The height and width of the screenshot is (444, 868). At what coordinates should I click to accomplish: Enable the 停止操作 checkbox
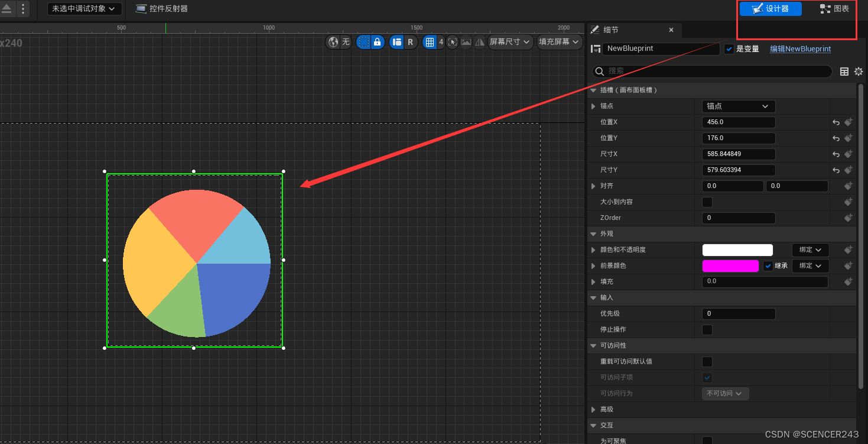point(707,330)
